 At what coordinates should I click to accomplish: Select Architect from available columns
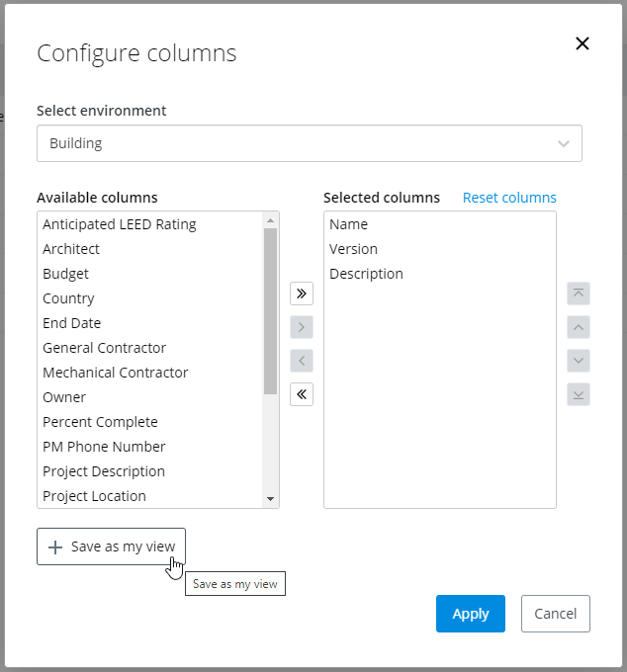pos(71,249)
